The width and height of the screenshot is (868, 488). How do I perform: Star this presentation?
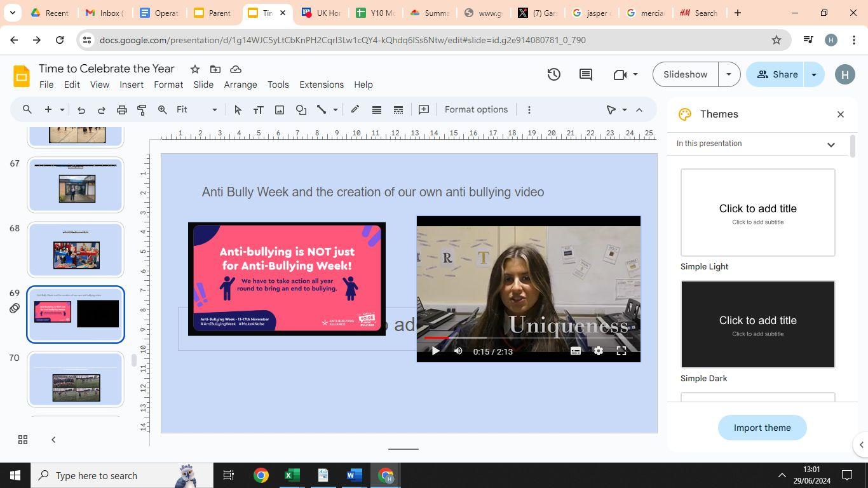195,69
